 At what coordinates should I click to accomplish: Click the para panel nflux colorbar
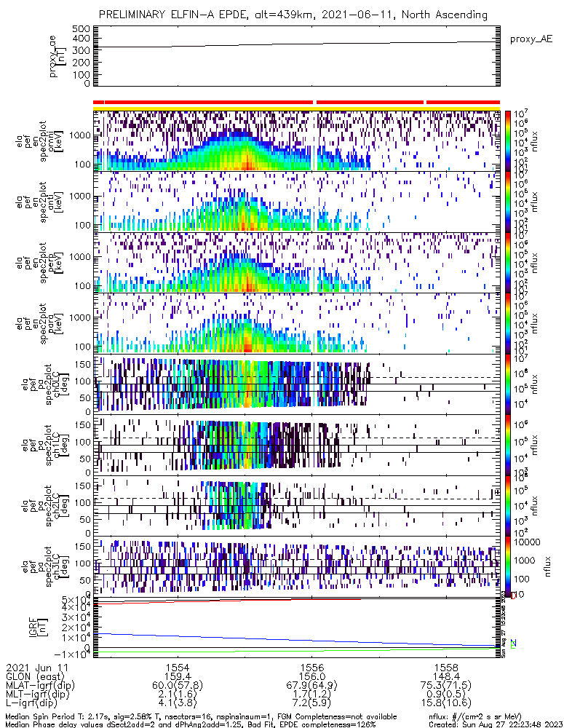click(507, 323)
